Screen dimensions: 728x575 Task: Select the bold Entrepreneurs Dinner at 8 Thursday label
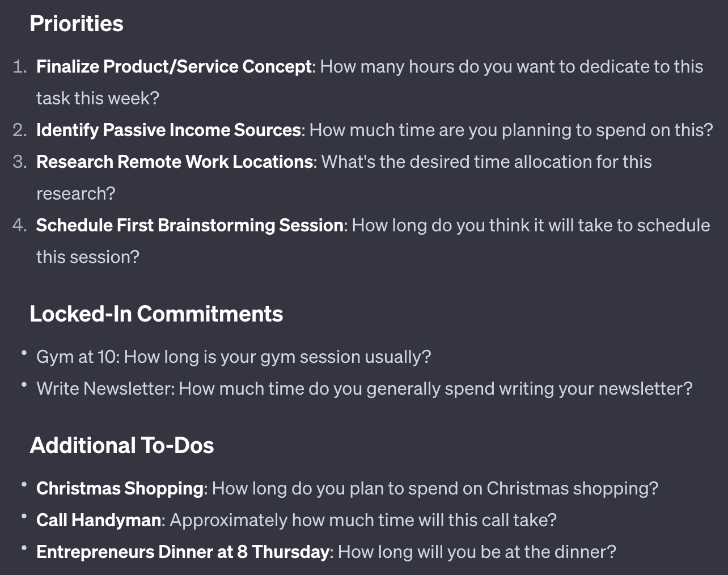point(182,552)
